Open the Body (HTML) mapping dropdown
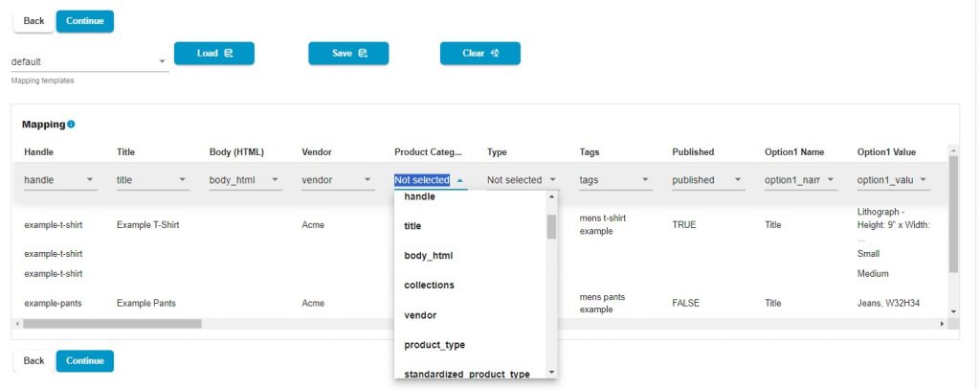The height and width of the screenshot is (390, 980). pos(245,179)
